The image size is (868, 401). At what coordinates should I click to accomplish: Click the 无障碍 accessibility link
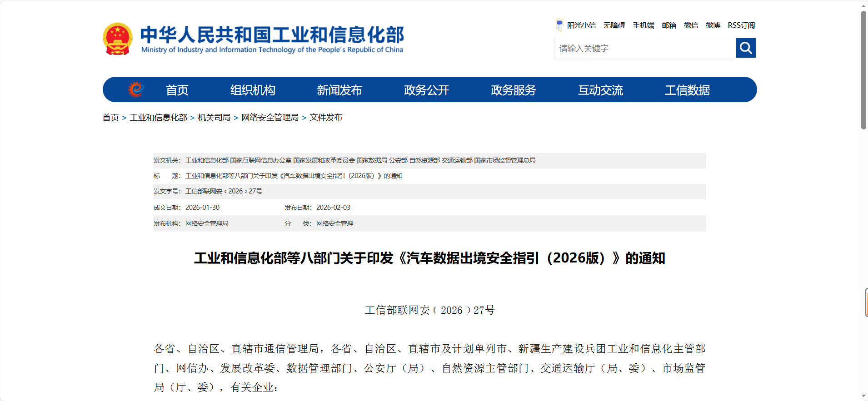pyautogui.click(x=614, y=25)
